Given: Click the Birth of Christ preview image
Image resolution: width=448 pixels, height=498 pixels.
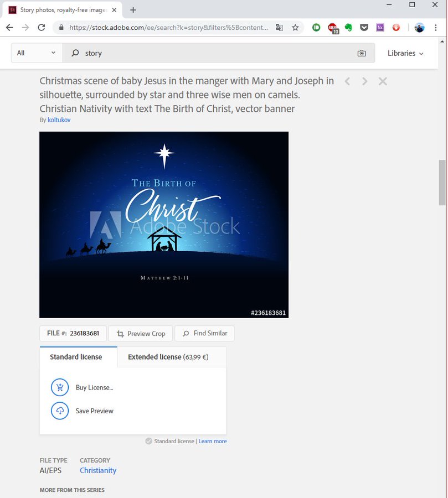Looking at the screenshot, I should click(x=164, y=225).
